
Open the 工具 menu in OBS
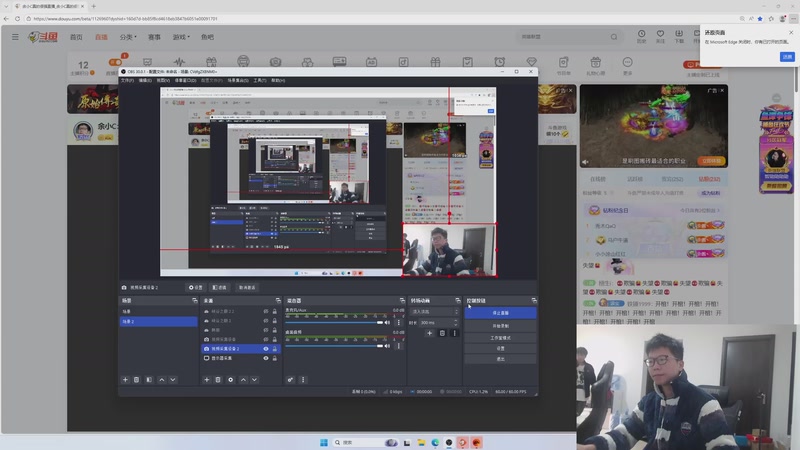(260, 80)
